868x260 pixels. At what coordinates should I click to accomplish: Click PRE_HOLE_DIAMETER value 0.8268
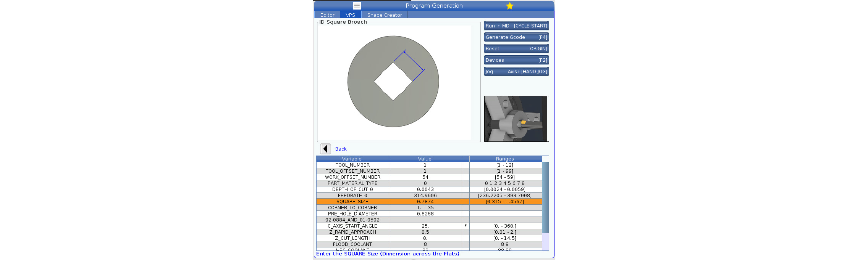coord(425,214)
